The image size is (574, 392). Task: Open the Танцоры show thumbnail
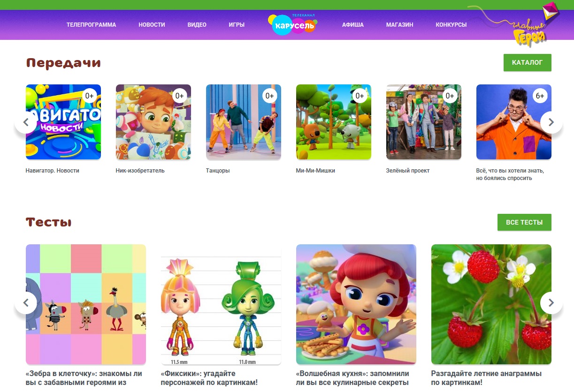pos(244,122)
